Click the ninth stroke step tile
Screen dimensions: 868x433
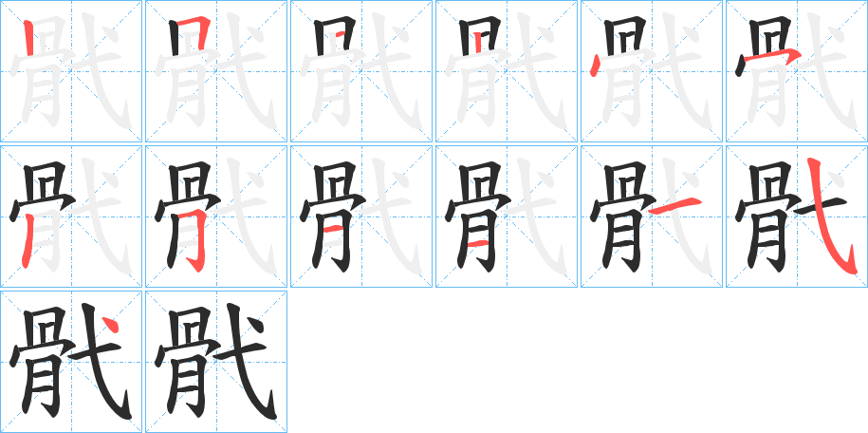click(x=361, y=216)
